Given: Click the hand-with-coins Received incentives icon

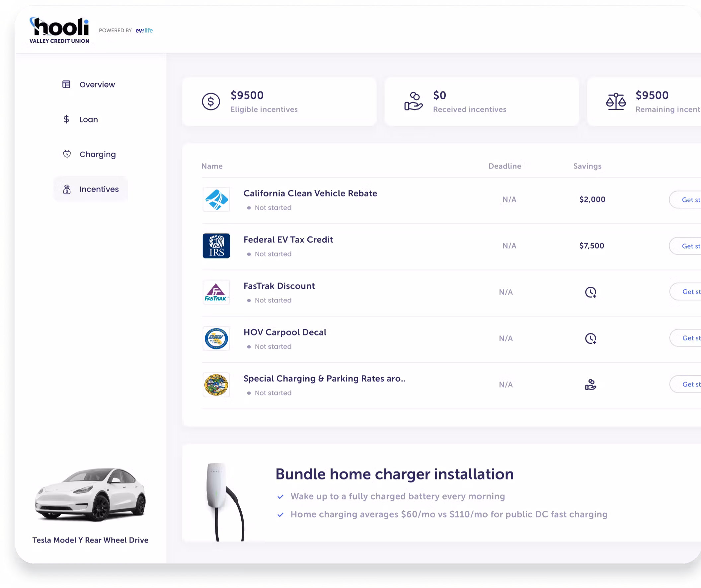Looking at the screenshot, I should 413,102.
